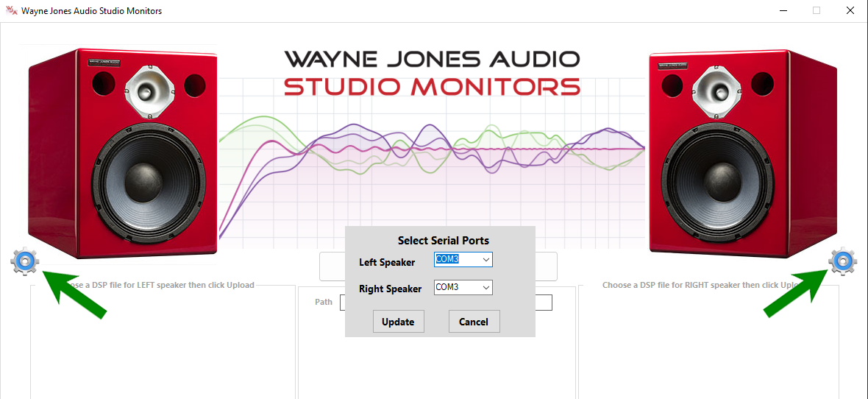Open right speaker settings gear icon
The image size is (868, 399).
[842, 261]
